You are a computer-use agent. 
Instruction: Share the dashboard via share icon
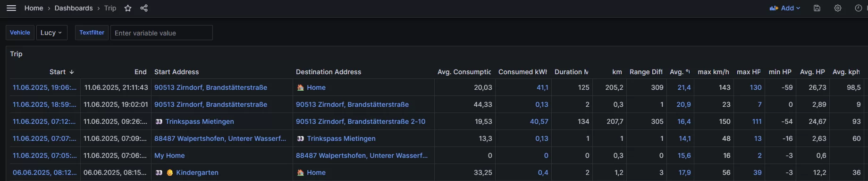[x=144, y=8]
